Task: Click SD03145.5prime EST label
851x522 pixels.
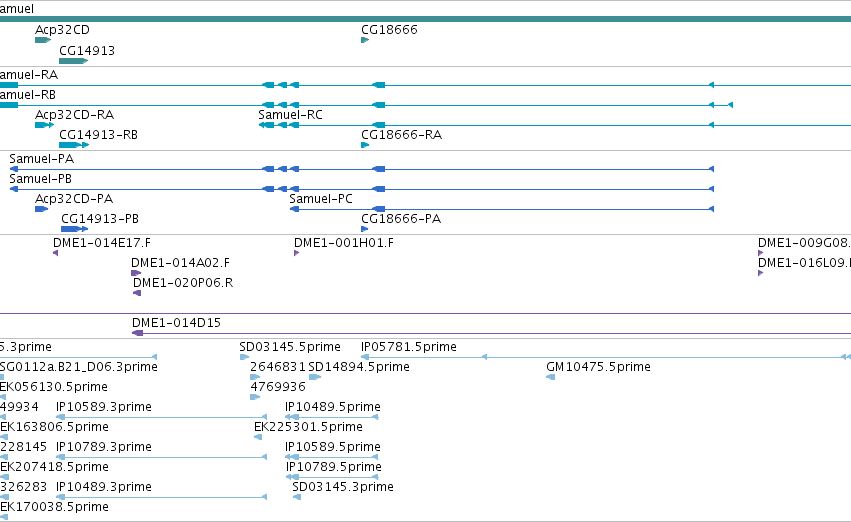Action: [x=290, y=347]
